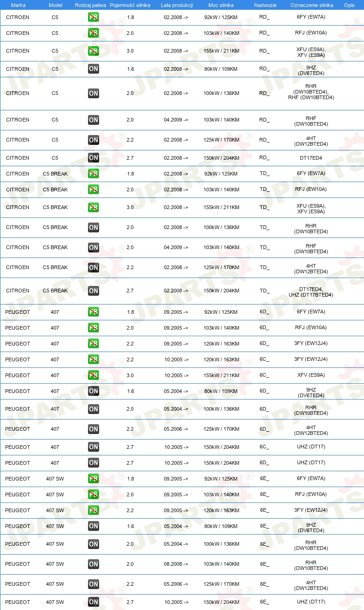
Task: Click '3FY (EW12J4)' in the 407 SW row
Action: click(311, 510)
